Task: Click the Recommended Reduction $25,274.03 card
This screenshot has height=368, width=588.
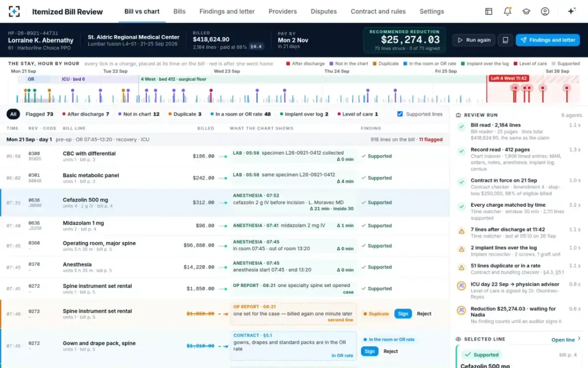Action: [x=405, y=40]
